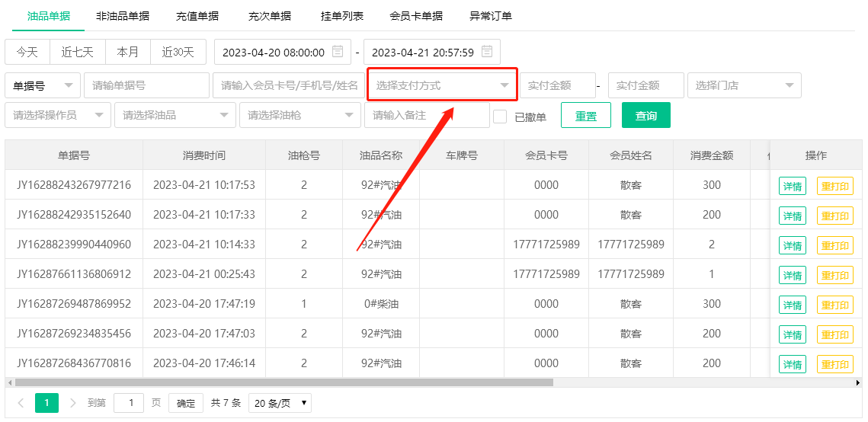The width and height of the screenshot is (868, 422).
Task: Open the 会员卡单据 tab
Action: click(x=416, y=16)
